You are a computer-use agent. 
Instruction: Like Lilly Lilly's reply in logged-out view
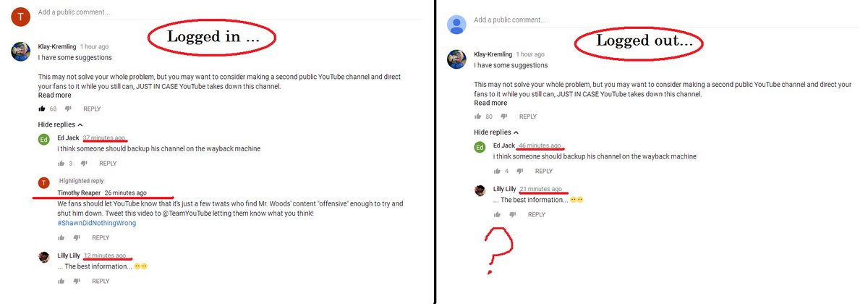(x=497, y=215)
